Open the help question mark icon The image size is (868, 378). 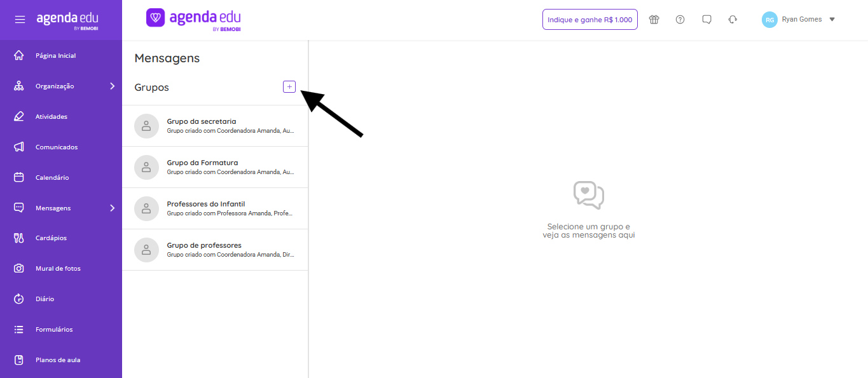680,19
